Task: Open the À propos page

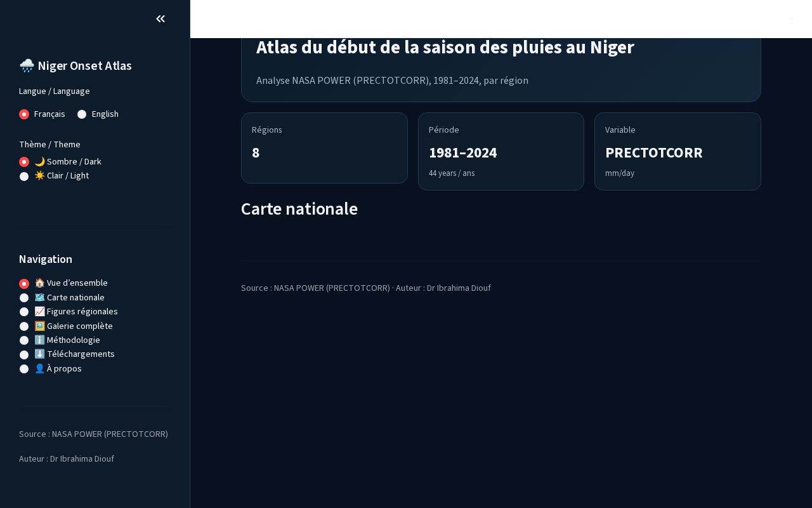Action: [x=51, y=369]
